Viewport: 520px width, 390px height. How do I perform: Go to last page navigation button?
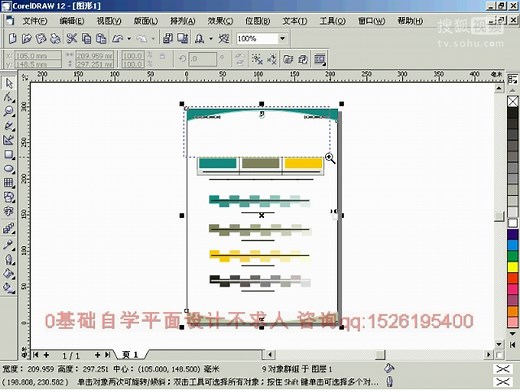108,355
